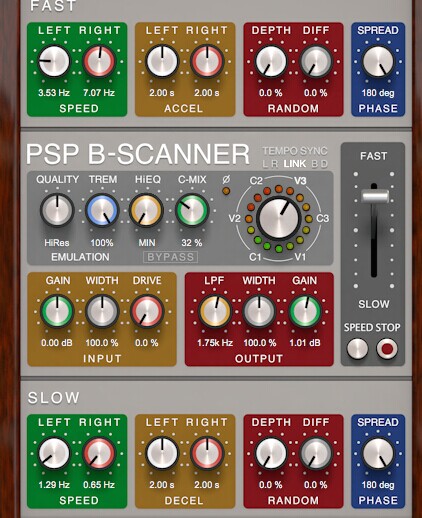The width and height of the screenshot is (422, 518).
Task: Click the SLOW section SPREAD phase knob
Action: pyautogui.click(x=378, y=454)
